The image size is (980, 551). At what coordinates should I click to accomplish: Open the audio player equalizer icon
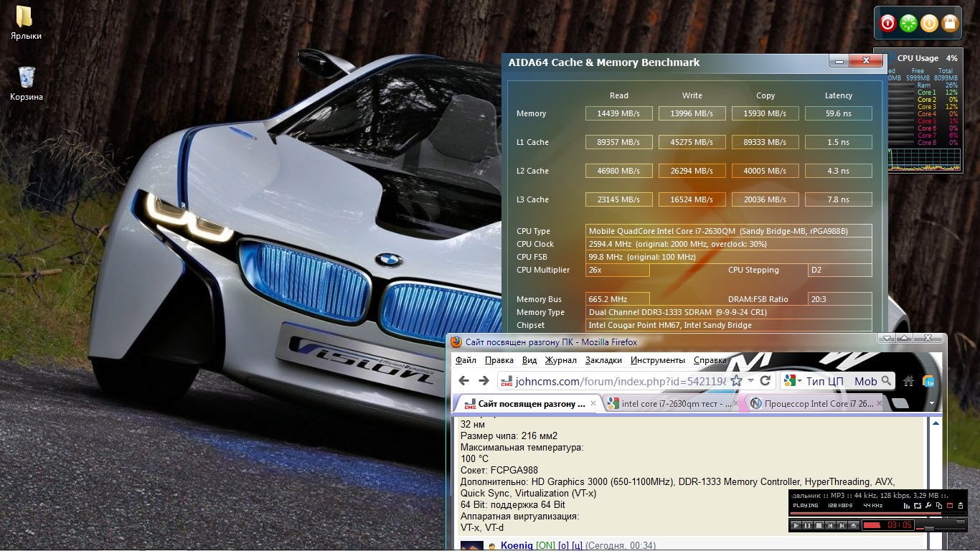(x=908, y=506)
